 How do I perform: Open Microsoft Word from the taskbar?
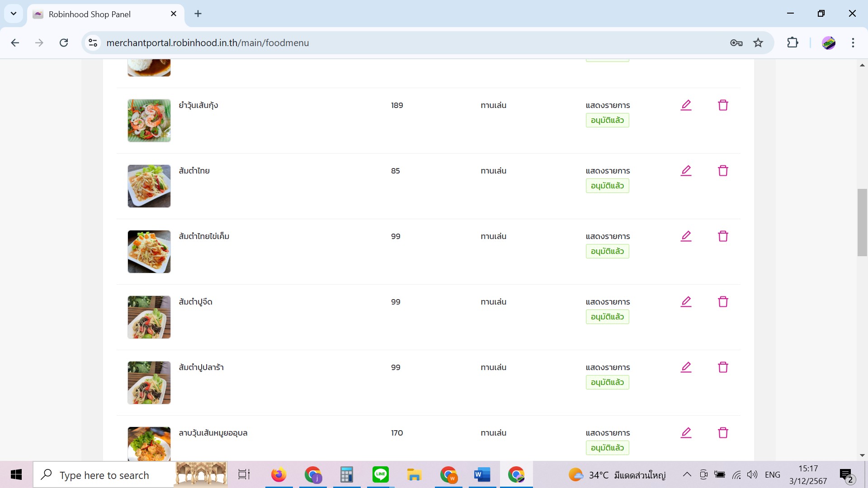point(482,474)
